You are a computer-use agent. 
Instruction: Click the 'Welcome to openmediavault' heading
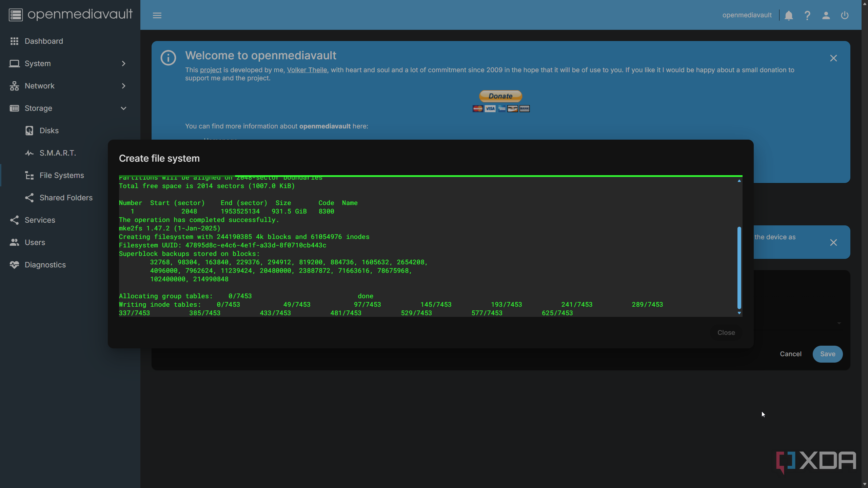click(261, 55)
